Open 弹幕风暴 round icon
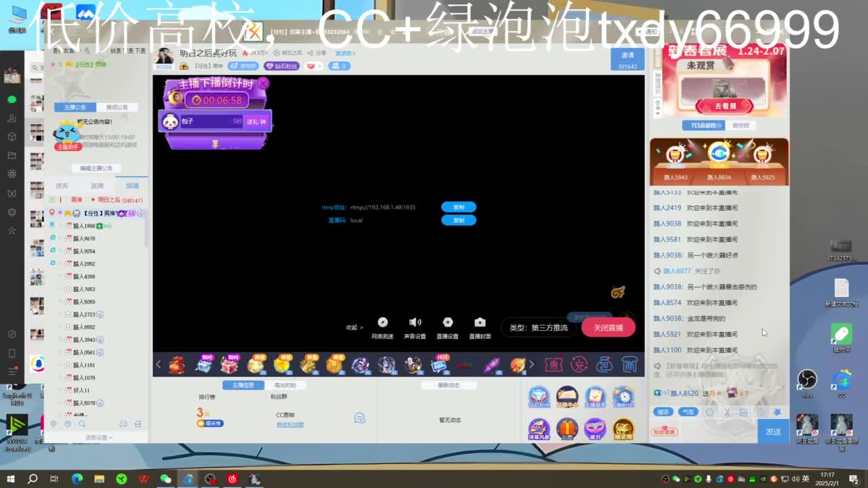This screenshot has height=488, width=868. 538,429
